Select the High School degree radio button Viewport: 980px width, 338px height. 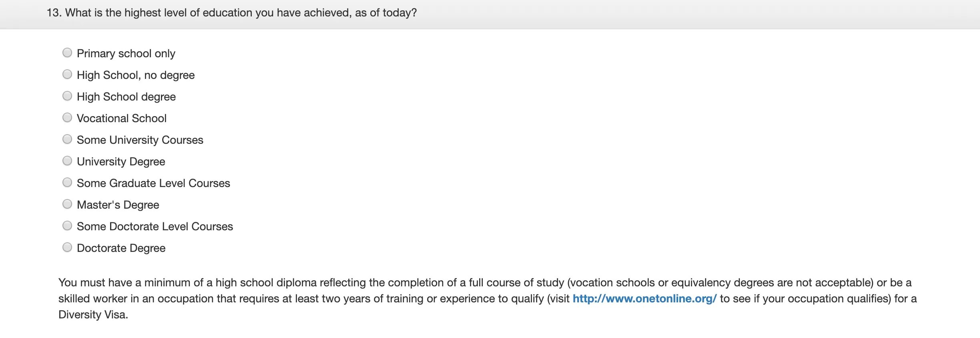click(x=67, y=96)
